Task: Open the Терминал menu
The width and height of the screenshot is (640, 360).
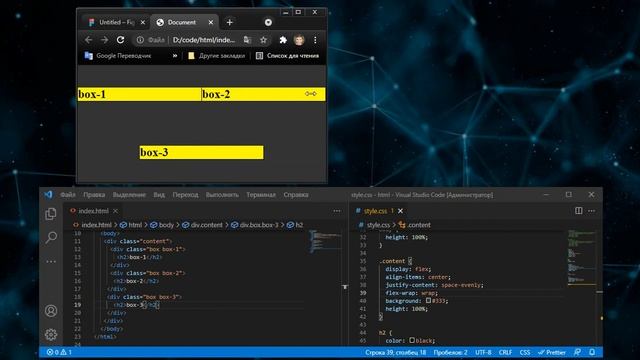Action: pyautogui.click(x=261, y=195)
